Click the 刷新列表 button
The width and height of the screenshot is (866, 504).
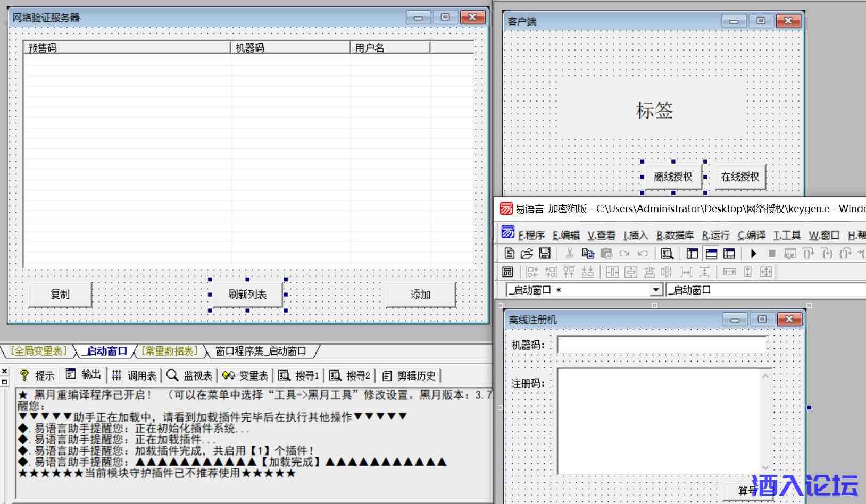(247, 295)
